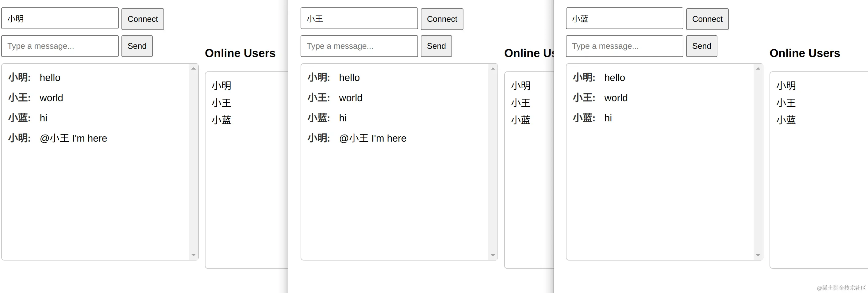This screenshot has width=868, height=293.
Task: Click Send button in 小王 window
Action: pyautogui.click(x=436, y=46)
